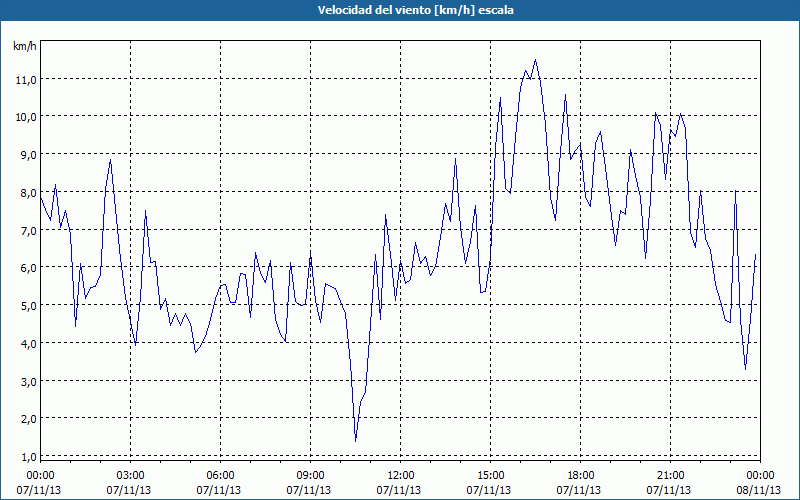Select the '07/11/13' date beneath 12:00

click(x=399, y=490)
